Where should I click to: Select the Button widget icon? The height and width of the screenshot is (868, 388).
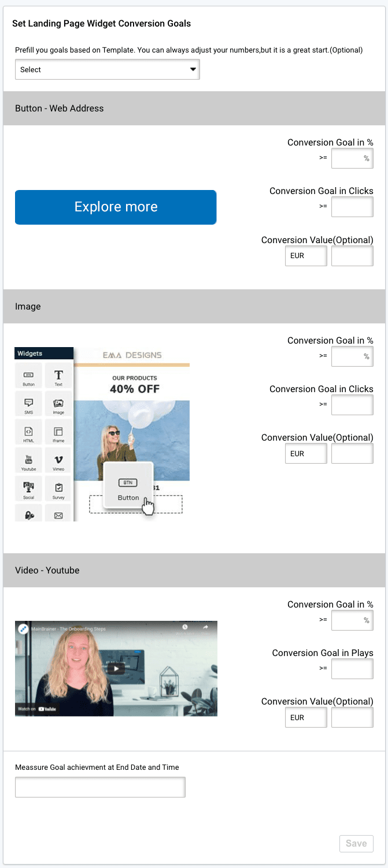(28, 375)
